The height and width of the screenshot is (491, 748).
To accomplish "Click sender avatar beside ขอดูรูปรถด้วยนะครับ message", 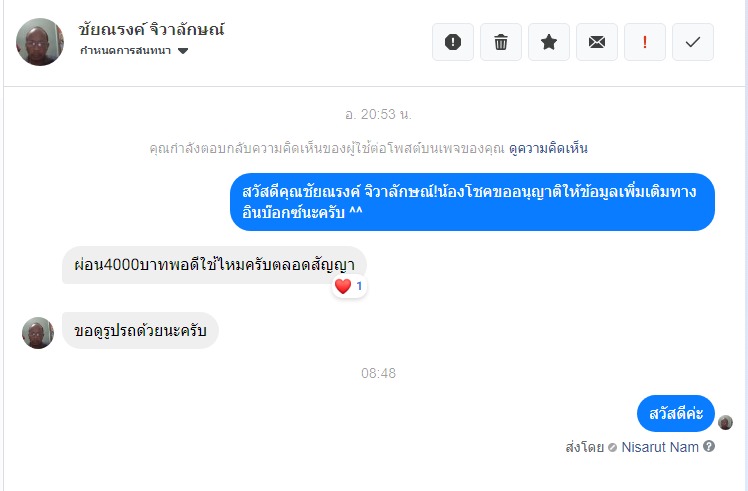I will tap(38, 333).
